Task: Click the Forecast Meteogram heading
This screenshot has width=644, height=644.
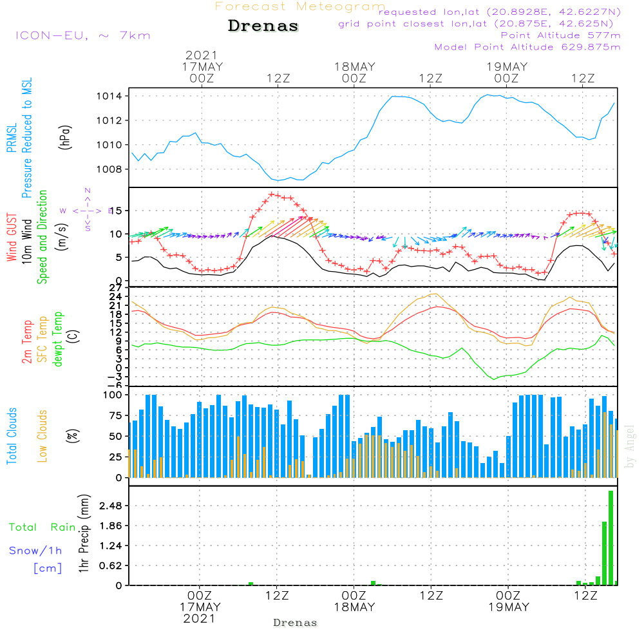Action: (300, 6)
